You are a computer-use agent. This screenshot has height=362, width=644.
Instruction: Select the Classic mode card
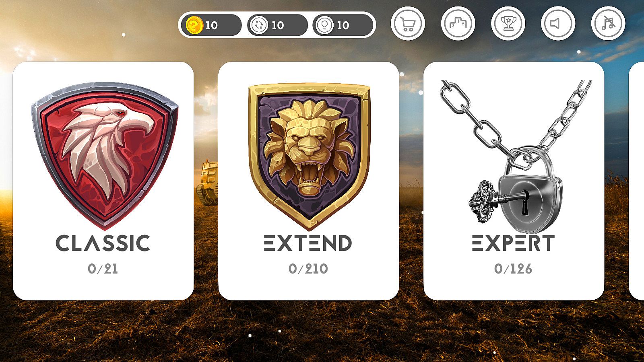click(103, 181)
